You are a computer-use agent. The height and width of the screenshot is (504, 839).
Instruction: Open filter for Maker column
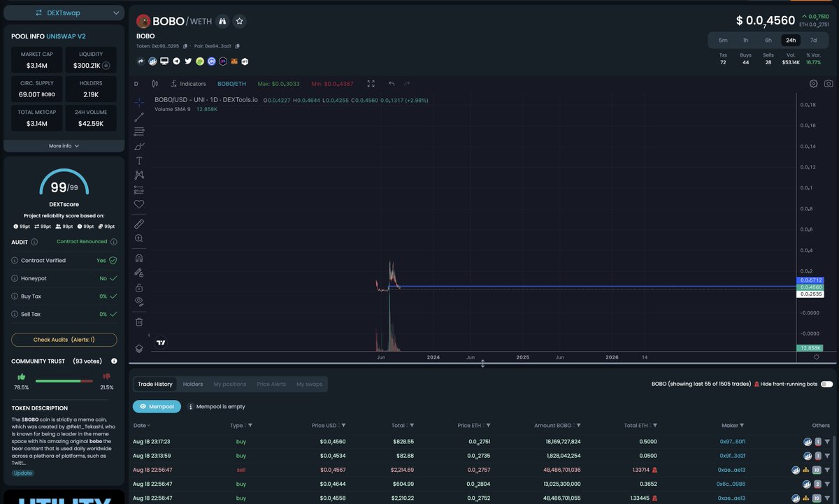point(743,425)
